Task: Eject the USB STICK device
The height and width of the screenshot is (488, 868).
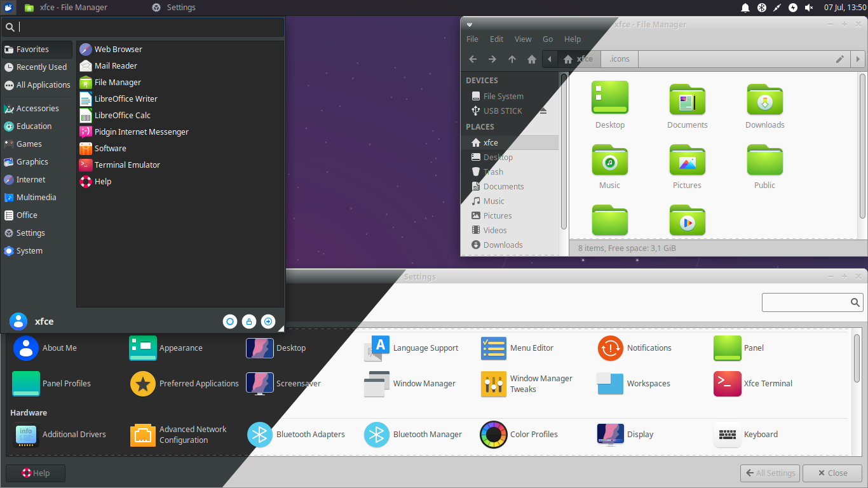Action: 543,111
